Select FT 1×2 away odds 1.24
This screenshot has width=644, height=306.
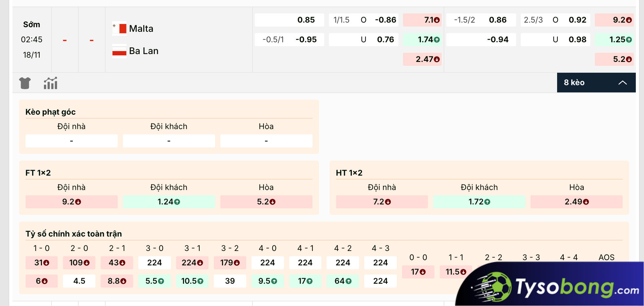tap(169, 202)
